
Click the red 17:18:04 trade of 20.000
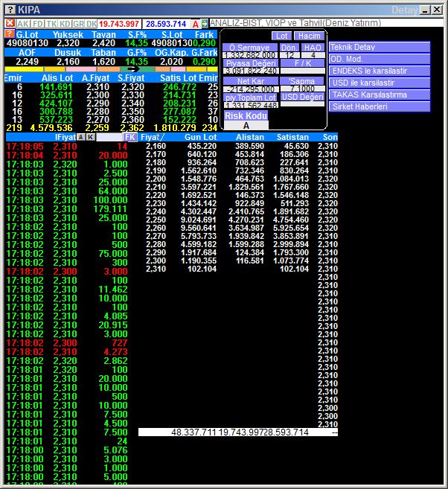tap(67, 156)
